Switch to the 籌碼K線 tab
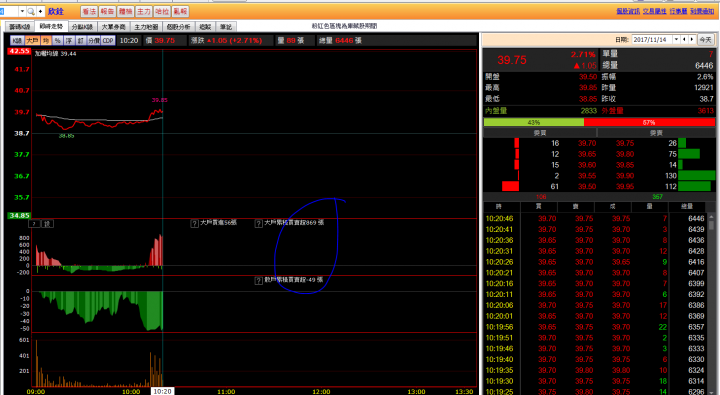720x395 pixels. (19, 27)
